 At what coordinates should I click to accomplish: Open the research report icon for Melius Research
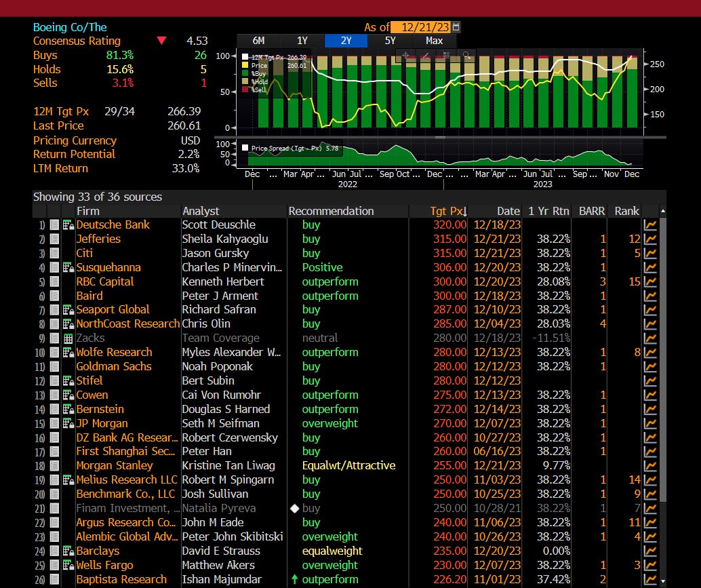68,479
